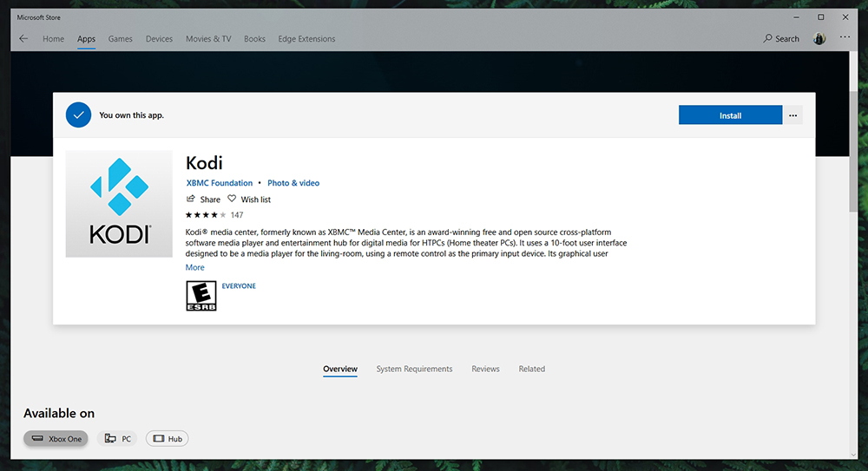Open the Books tab
This screenshot has width=868, height=471.
(254, 39)
